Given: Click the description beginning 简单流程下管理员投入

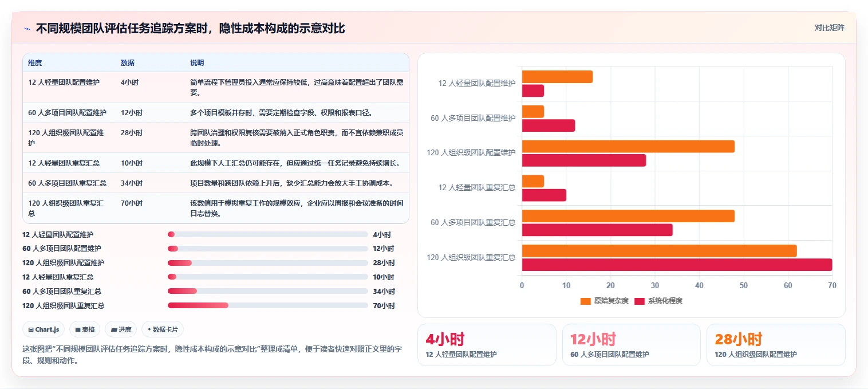Looking at the screenshot, I should coord(297,87).
